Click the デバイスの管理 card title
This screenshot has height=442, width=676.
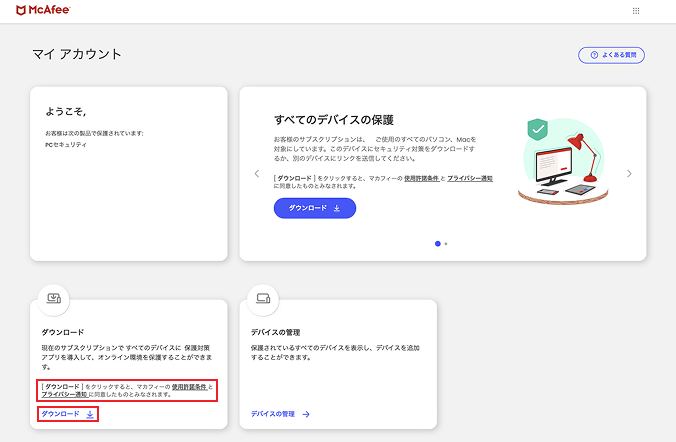275,332
